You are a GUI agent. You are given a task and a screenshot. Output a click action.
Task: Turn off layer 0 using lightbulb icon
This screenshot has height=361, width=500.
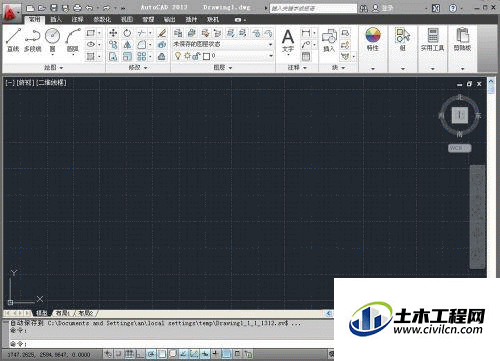tap(178, 56)
